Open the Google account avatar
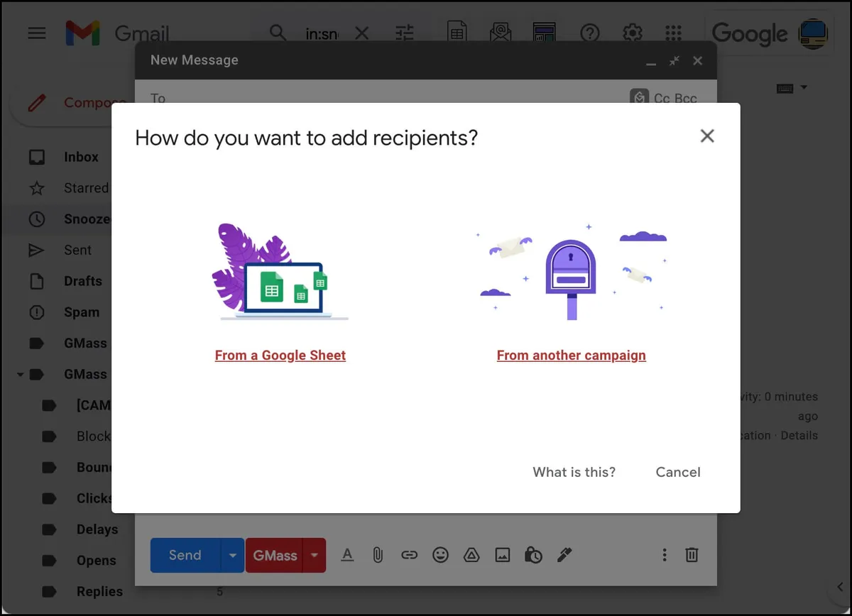The height and width of the screenshot is (616, 852). (x=813, y=33)
